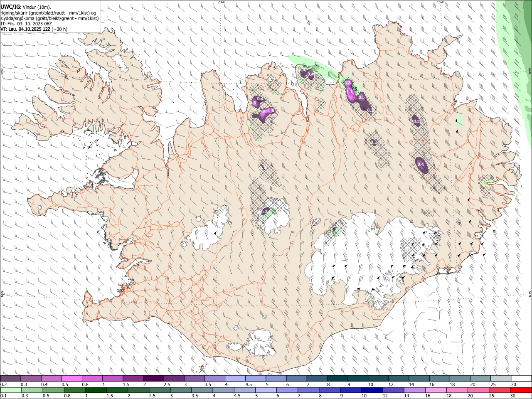Pick the gray swatch above '20' in top row
Screen dimensions: 532x399
(480, 379)
